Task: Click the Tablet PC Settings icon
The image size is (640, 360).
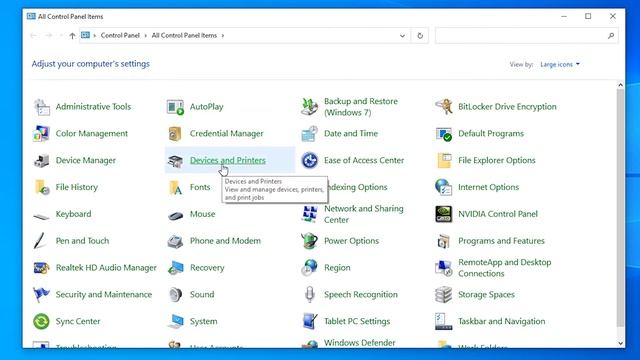Action: 310,322
